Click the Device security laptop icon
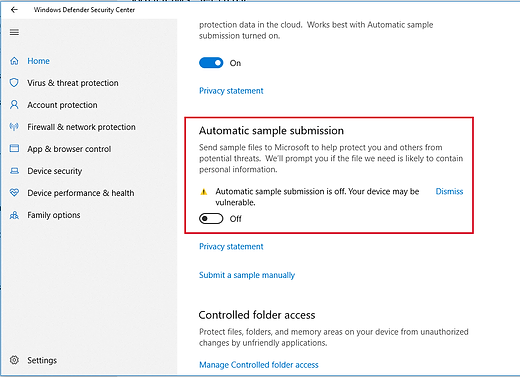The width and height of the screenshot is (520, 377). click(x=14, y=171)
